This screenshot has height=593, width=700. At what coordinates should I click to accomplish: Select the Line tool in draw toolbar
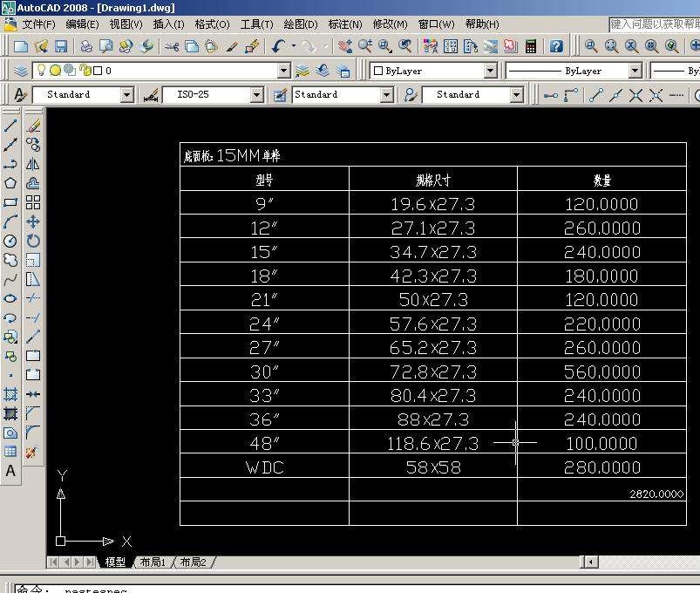[10, 126]
